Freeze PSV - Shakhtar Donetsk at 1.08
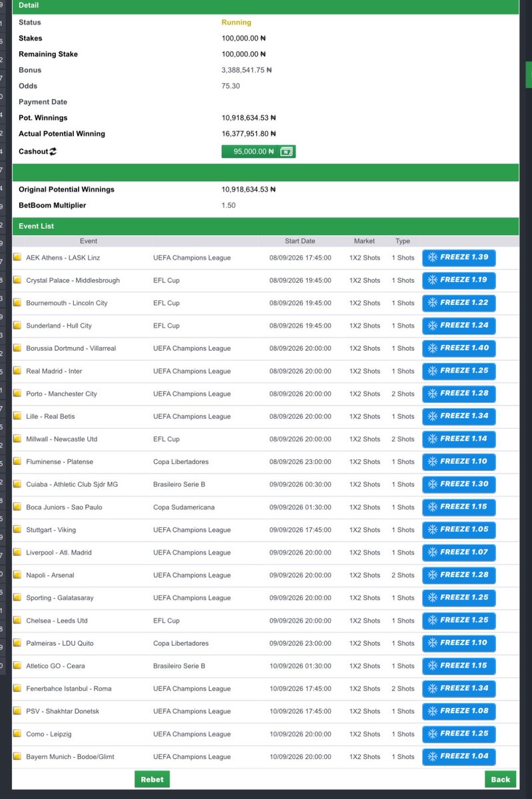The height and width of the screenshot is (799, 532). click(x=459, y=710)
